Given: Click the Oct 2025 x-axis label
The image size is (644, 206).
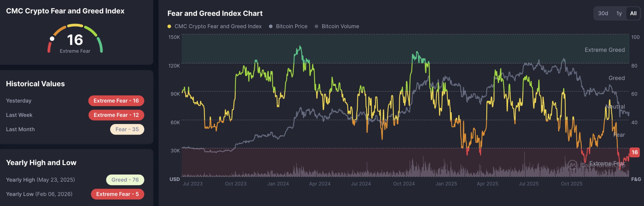Looking at the screenshot, I should 572,184.
